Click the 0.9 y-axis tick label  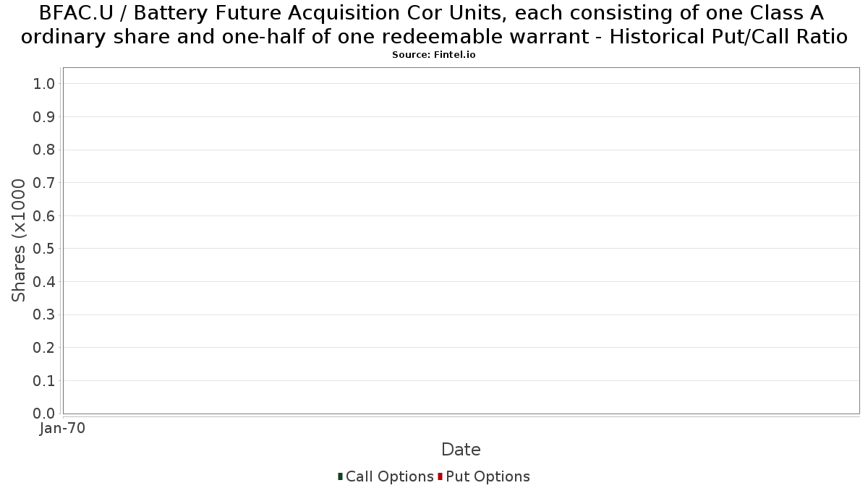tap(44, 117)
